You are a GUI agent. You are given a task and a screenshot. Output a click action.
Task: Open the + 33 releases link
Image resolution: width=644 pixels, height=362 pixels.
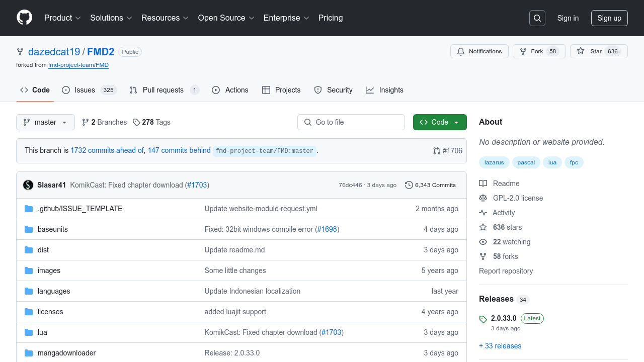(500, 346)
